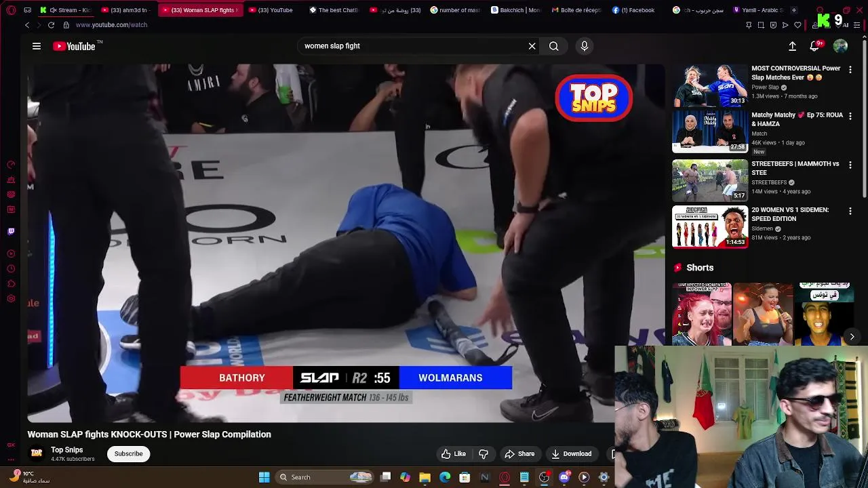The height and width of the screenshot is (488, 868).
Task: Download the video
Action: pyautogui.click(x=572, y=454)
